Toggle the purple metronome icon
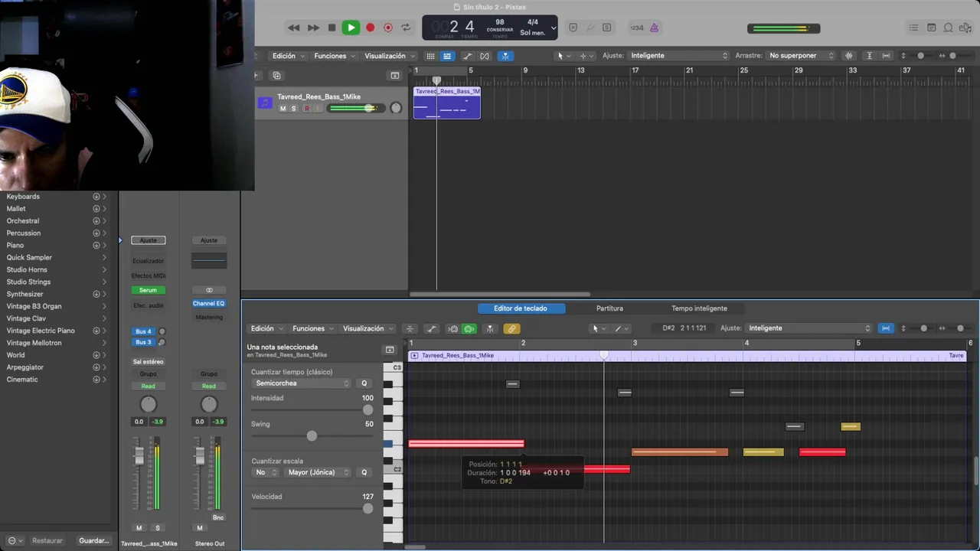 click(x=655, y=28)
